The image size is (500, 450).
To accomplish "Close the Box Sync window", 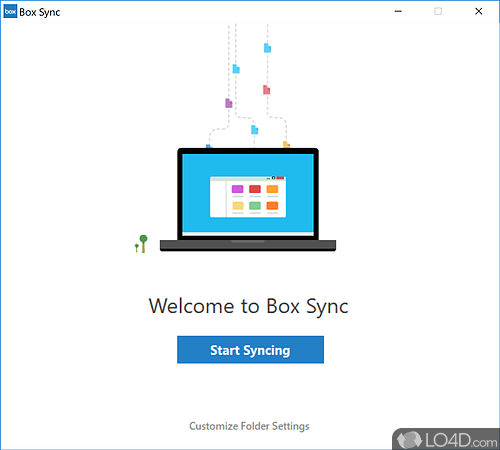I will click(x=479, y=11).
